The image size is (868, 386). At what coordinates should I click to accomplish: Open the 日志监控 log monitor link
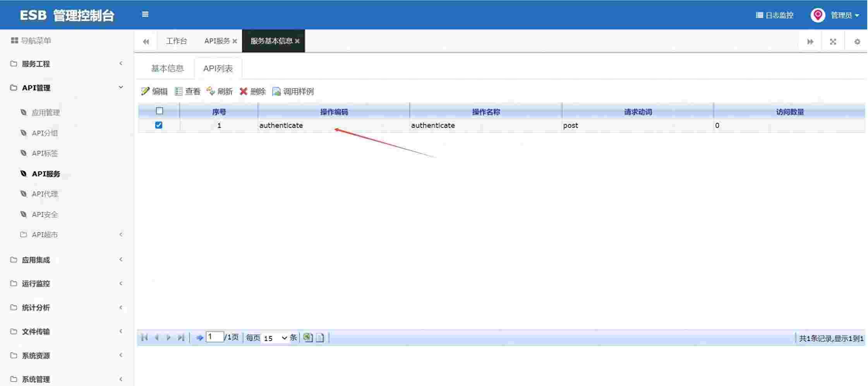(775, 15)
